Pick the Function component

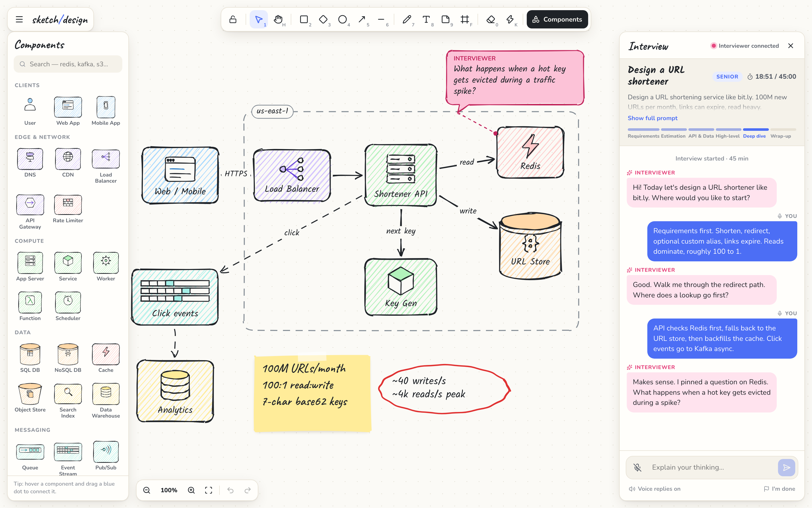pos(30,306)
